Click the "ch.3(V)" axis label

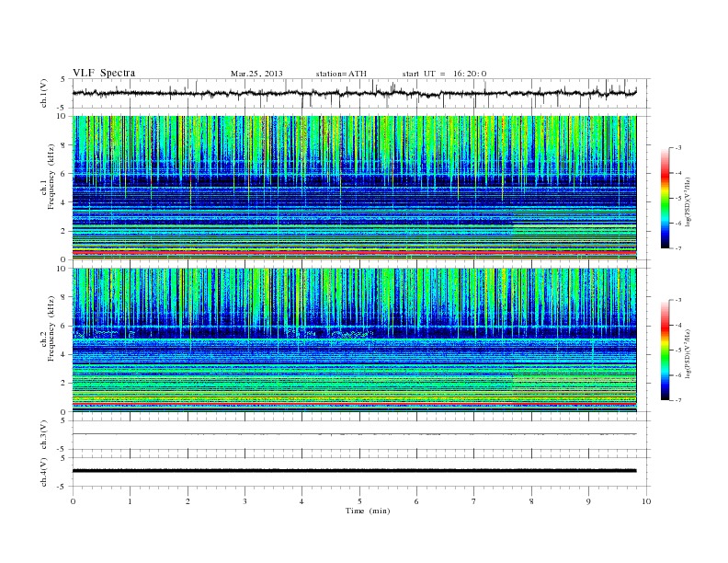pos(44,435)
